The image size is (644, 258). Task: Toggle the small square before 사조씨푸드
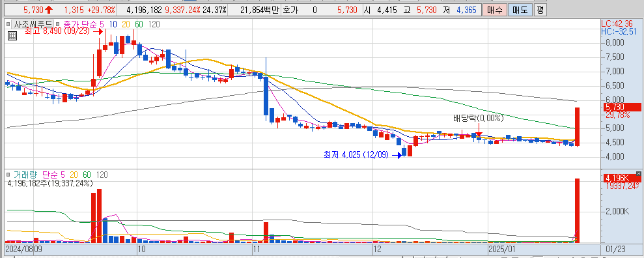click(x=8, y=24)
